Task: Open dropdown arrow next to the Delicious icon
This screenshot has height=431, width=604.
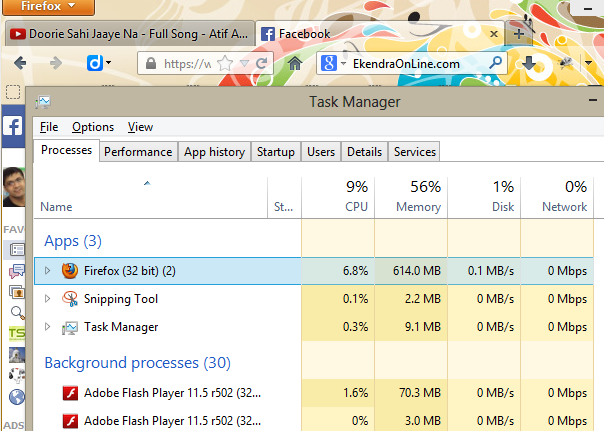Action: [x=109, y=62]
